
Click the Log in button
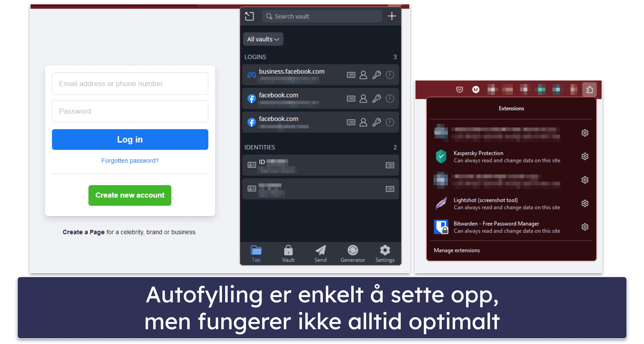tap(130, 139)
